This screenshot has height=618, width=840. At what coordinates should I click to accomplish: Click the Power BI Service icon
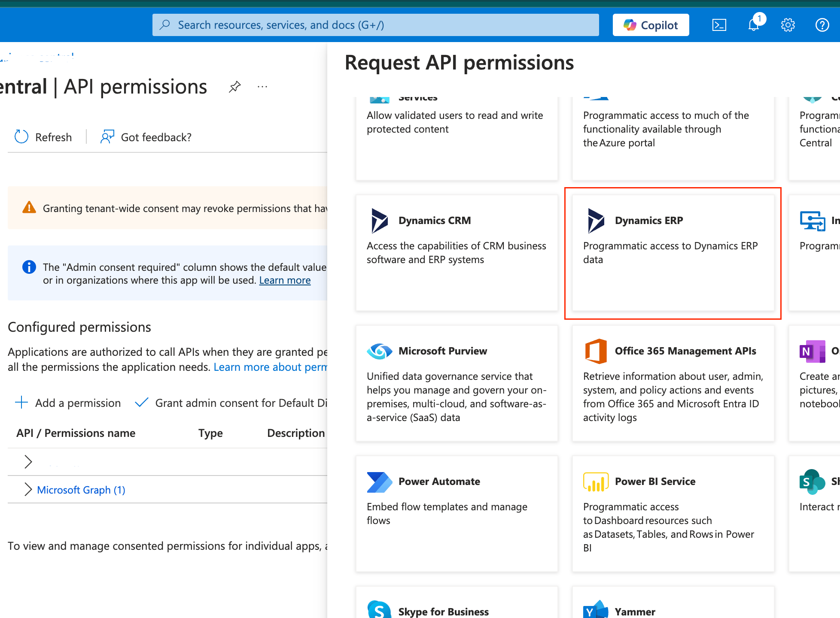(x=596, y=482)
